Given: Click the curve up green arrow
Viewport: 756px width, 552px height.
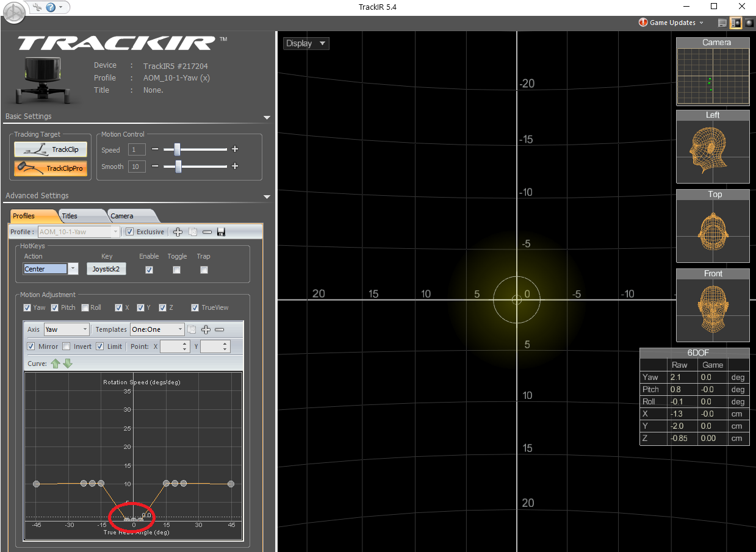Looking at the screenshot, I should click(x=56, y=364).
